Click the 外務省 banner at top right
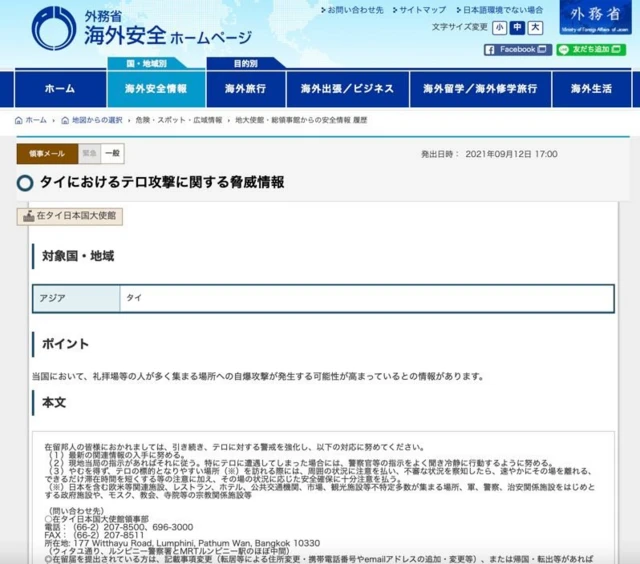The image size is (640, 564). tap(595, 18)
